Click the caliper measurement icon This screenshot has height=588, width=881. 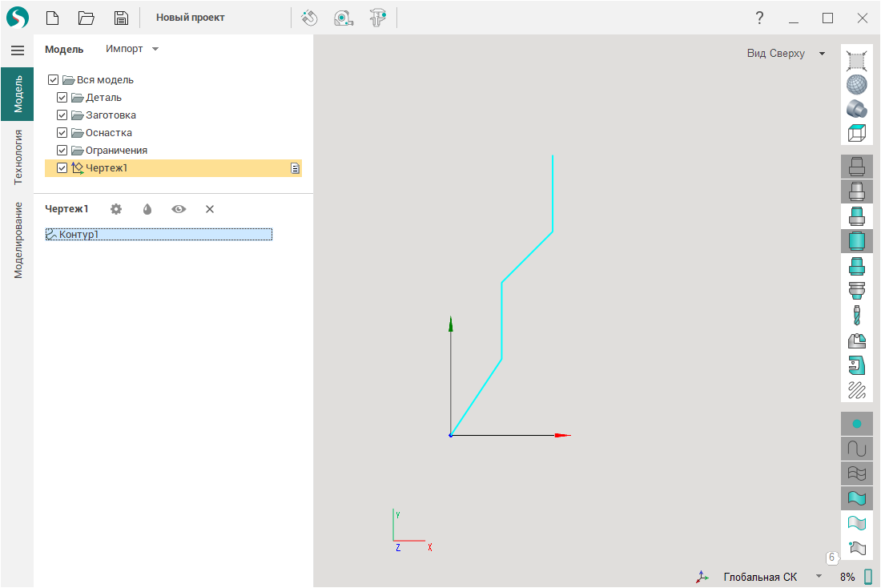tap(378, 18)
